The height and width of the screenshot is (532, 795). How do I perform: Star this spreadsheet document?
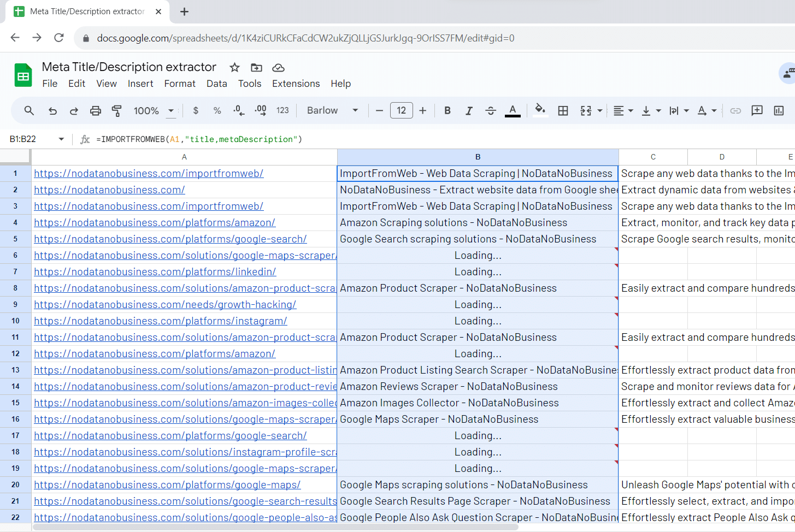click(234, 68)
